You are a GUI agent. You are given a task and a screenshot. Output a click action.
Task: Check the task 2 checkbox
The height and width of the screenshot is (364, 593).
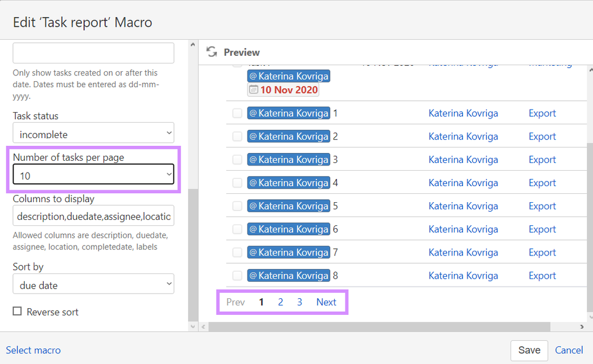[237, 136]
